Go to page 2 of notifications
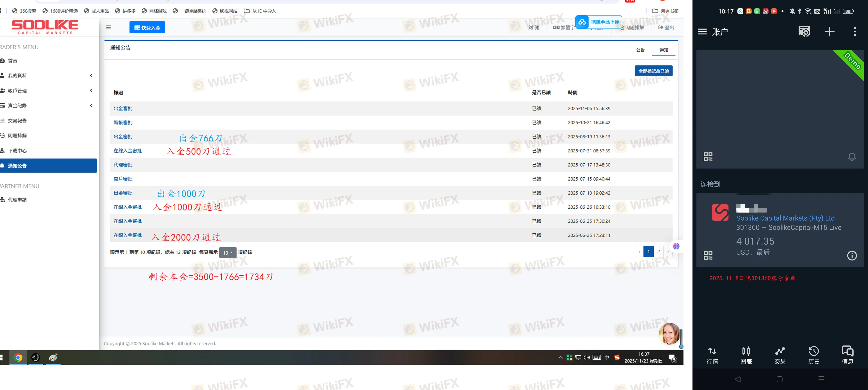868x390 pixels. pos(658,252)
